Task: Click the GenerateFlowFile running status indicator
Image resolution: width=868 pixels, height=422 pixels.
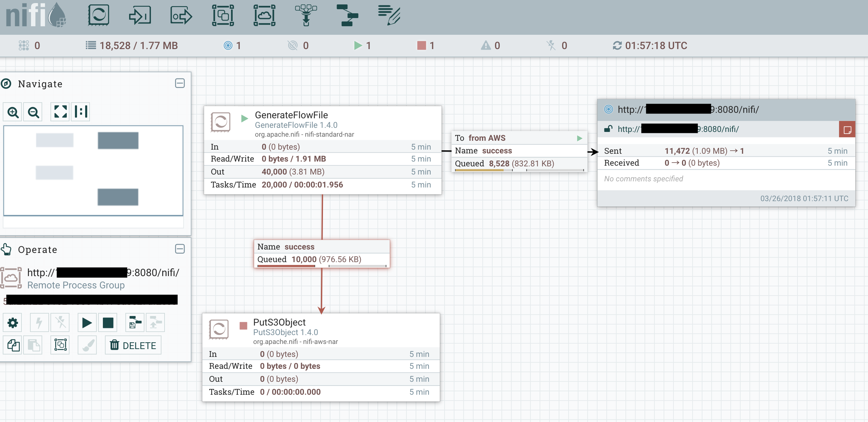Action: [x=244, y=118]
